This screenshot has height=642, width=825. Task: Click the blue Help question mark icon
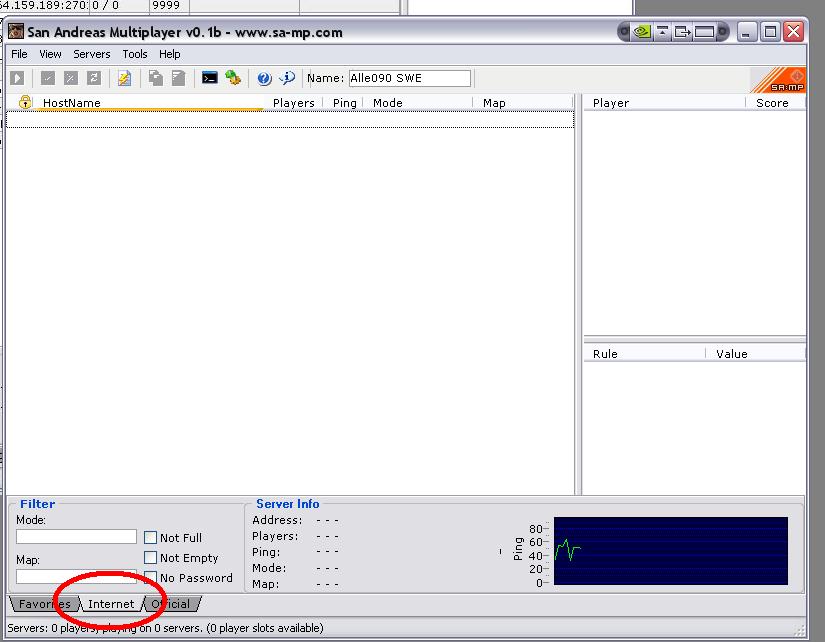(x=264, y=78)
